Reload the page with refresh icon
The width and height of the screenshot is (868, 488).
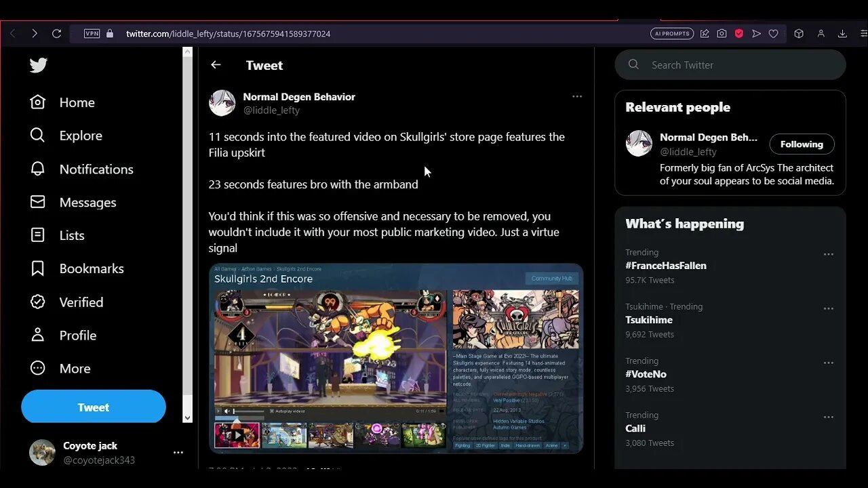[x=57, y=33]
